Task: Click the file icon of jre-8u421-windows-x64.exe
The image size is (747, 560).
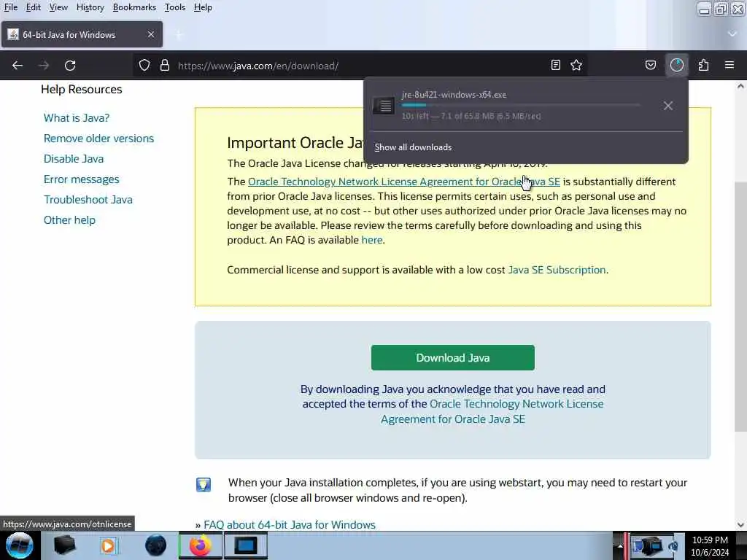Action: pyautogui.click(x=384, y=105)
